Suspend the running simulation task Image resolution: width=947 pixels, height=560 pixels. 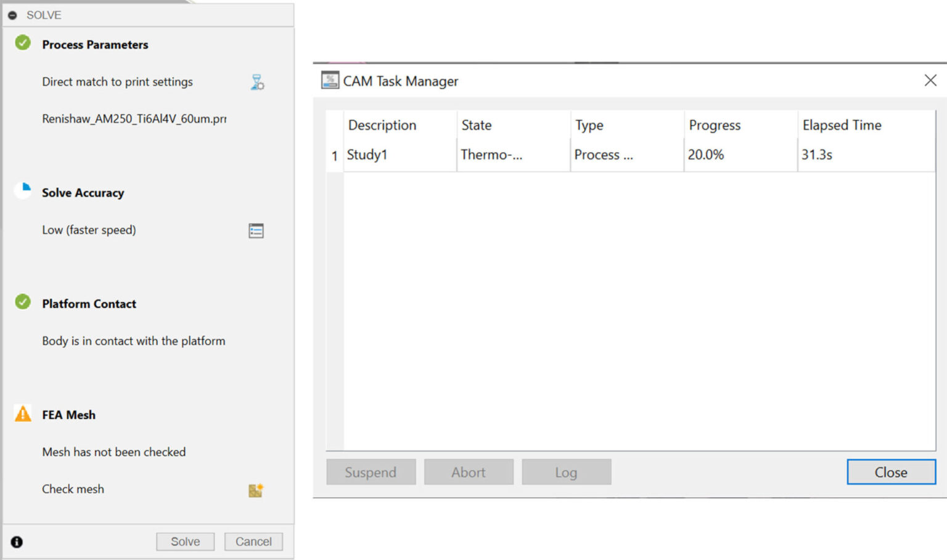click(x=371, y=472)
